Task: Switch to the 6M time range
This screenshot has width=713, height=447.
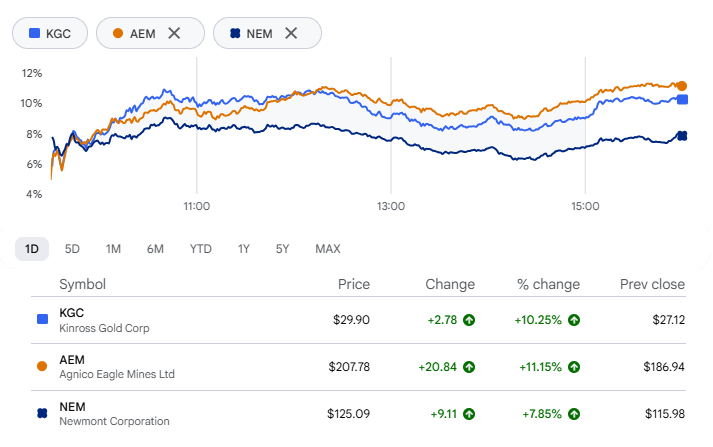Action: (x=155, y=249)
